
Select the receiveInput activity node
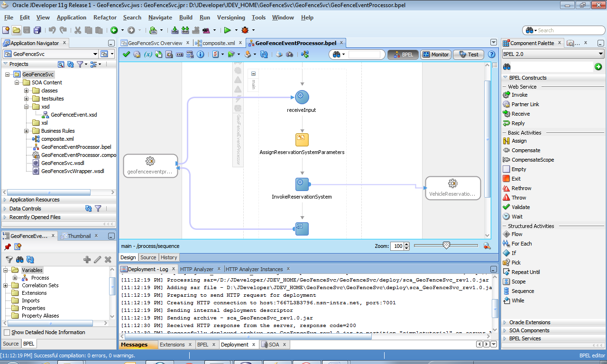302,97
